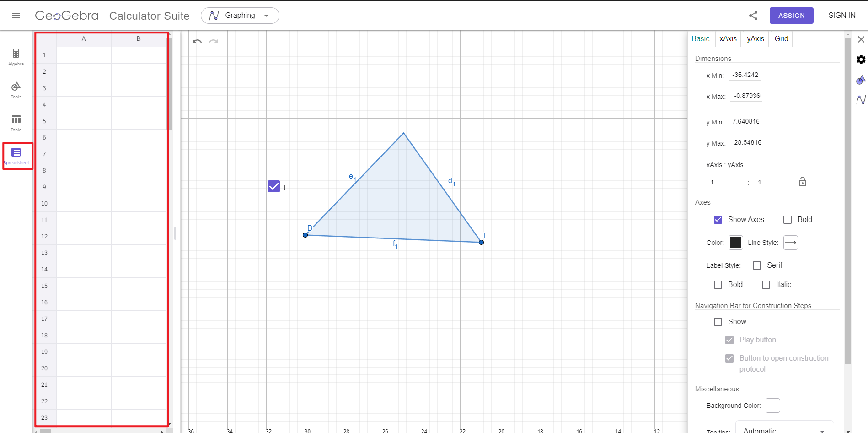Viewport: 868px width, 433px height.
Task: Open the gear settings icon
Action: [861, 60]
